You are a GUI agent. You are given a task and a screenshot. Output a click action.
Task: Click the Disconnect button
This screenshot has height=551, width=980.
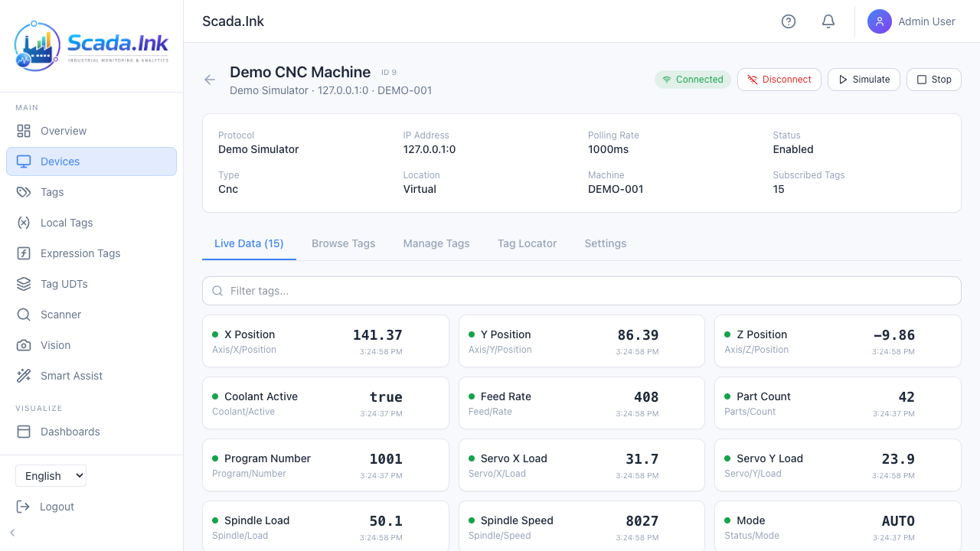pos(779,80)
